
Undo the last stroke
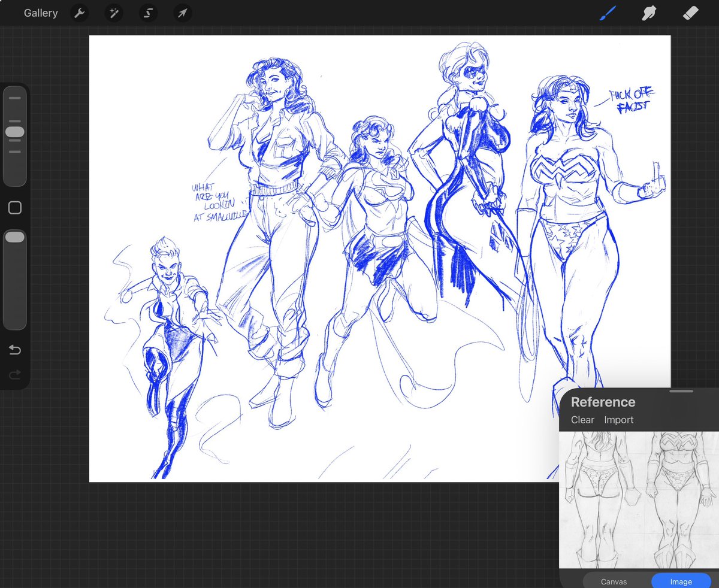[x=15, y=350]
